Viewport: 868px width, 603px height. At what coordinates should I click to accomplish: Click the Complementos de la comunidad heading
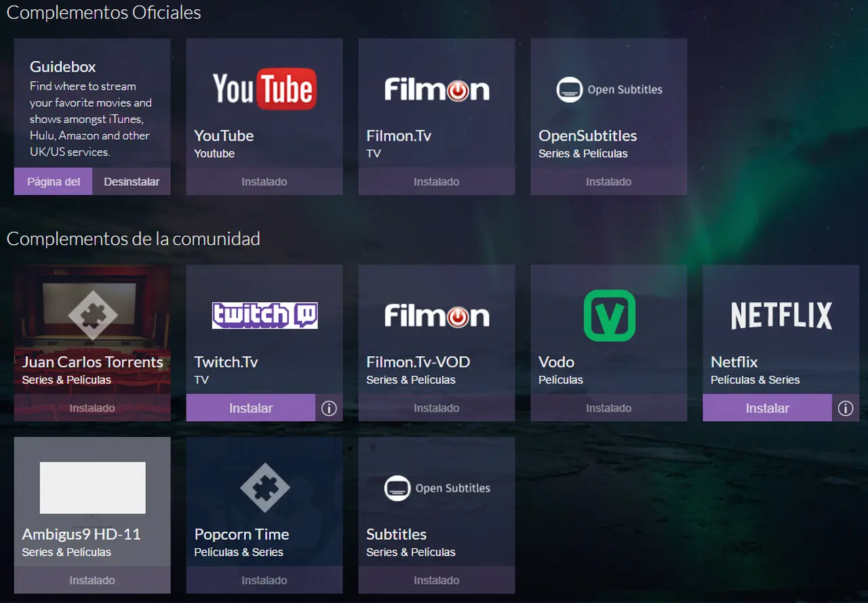tap(133, 239)
